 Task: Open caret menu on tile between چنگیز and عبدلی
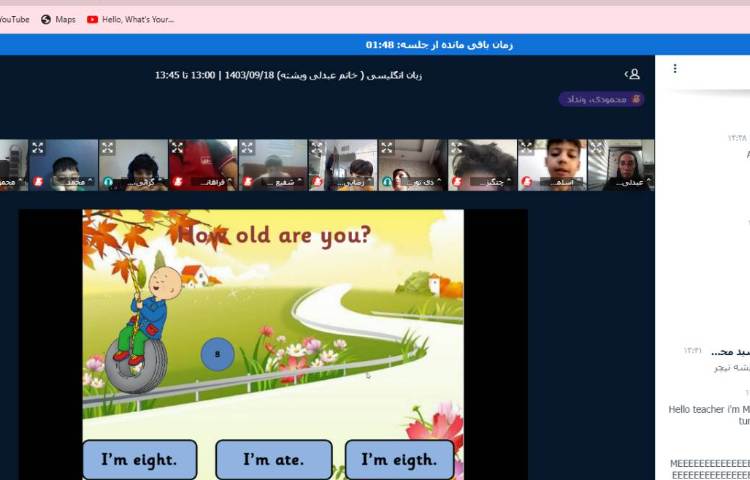coord(579,181)
